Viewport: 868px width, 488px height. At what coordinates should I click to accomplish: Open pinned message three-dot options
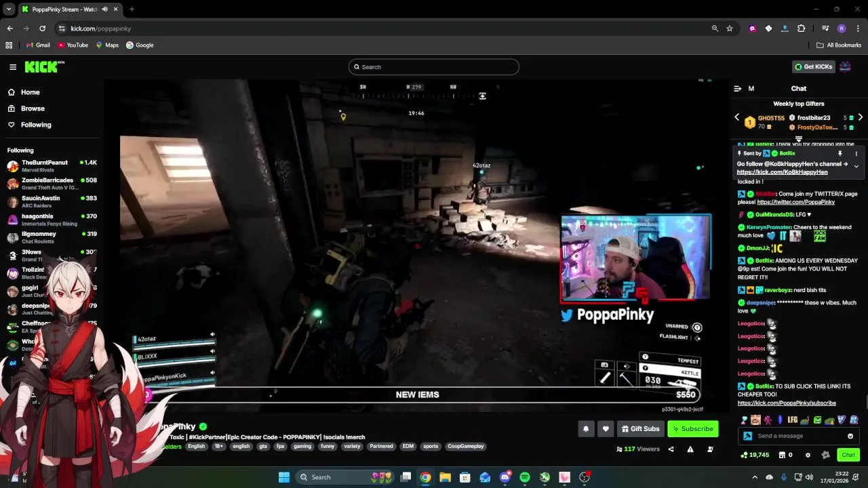(856, 154)
